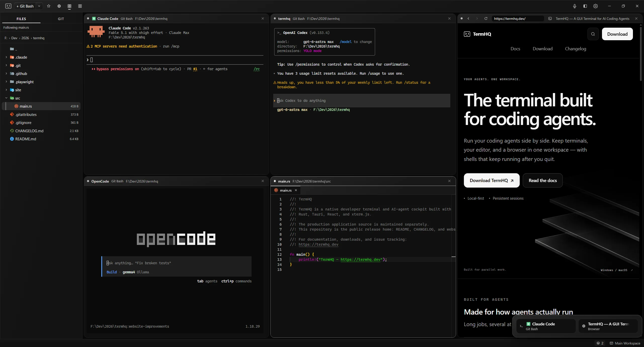The image size is (644, 347).
Task: Toggle the sidebar panel icon
Action: coord(585,6)
